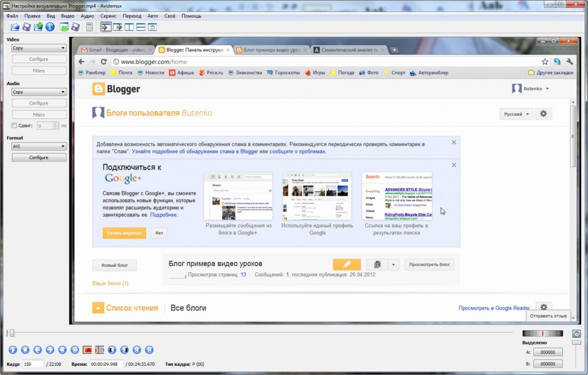Open the Помощь menu
Viewport: 588px width, 375px height.
click(191, 16)
